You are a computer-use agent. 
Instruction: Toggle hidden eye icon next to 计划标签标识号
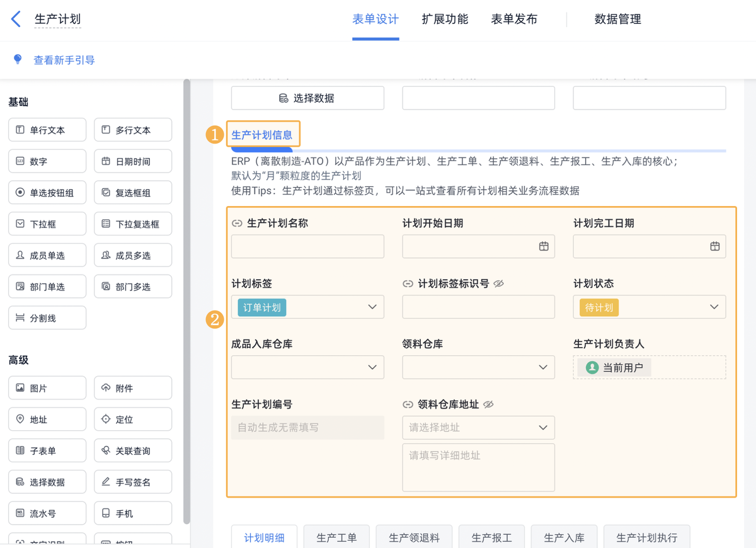click(x=499, y=284)
